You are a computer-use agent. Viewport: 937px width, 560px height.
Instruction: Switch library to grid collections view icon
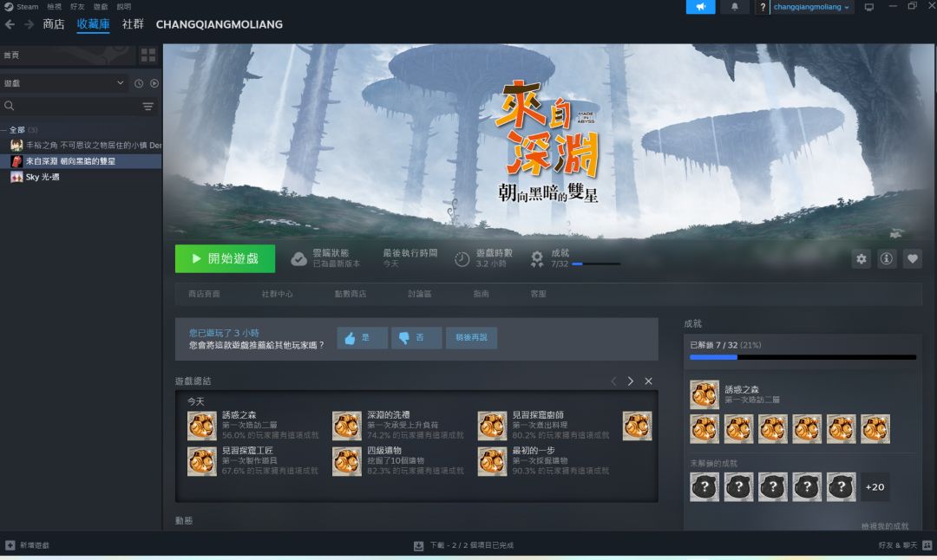pyautogui.click(x=148, y=55)
